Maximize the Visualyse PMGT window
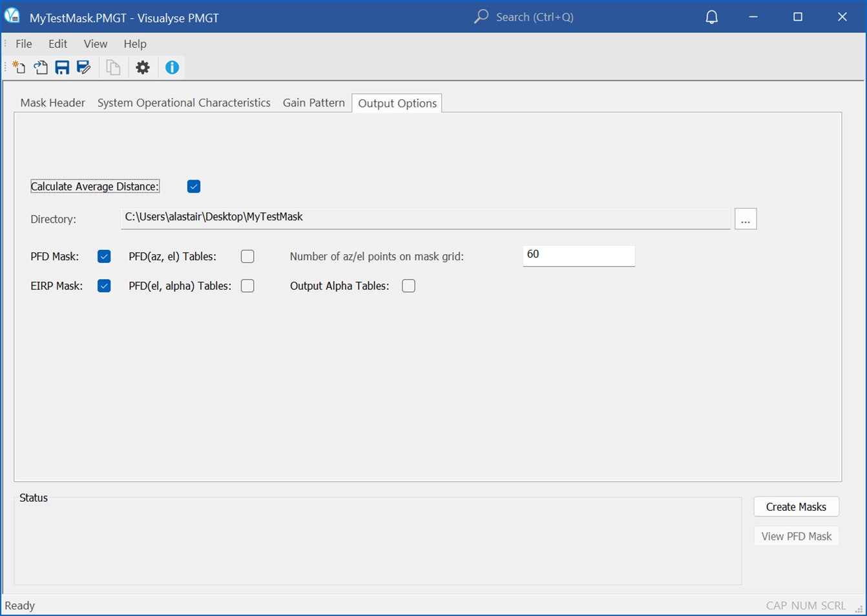Viewport: 867px width, 616px height. 798,17
